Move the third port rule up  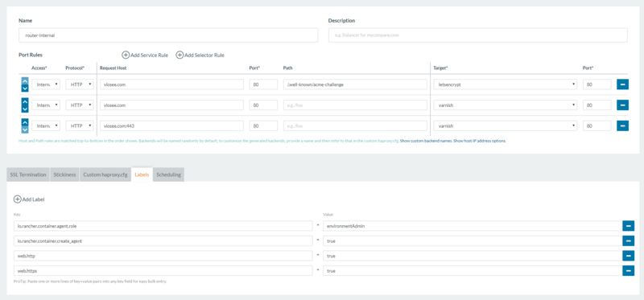(25, 122)
